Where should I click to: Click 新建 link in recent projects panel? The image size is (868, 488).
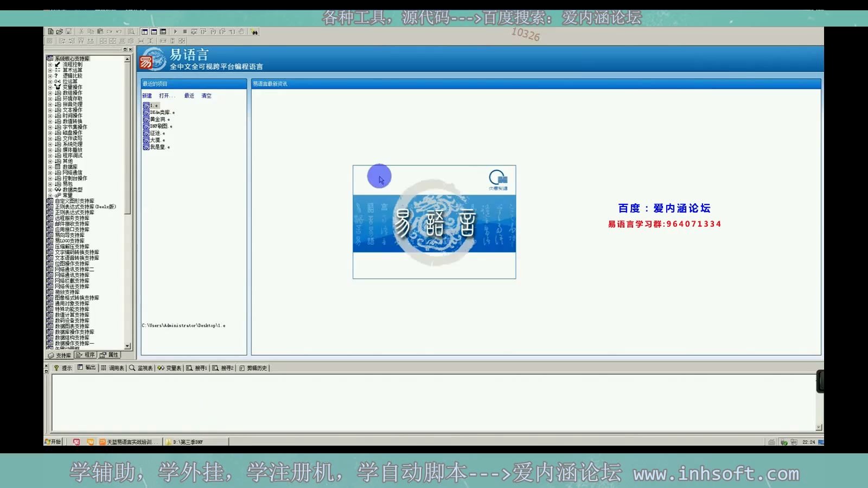coord(147,95)
